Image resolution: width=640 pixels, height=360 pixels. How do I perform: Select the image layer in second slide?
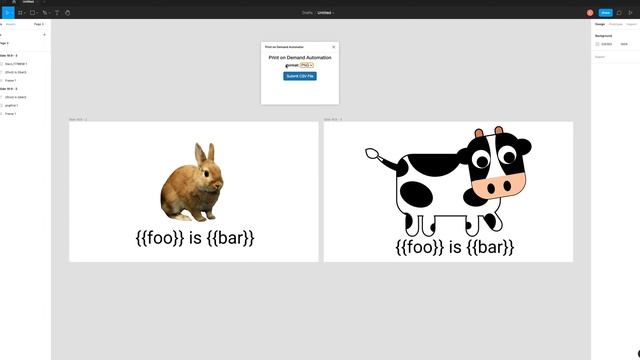click(x=11, y=105)
